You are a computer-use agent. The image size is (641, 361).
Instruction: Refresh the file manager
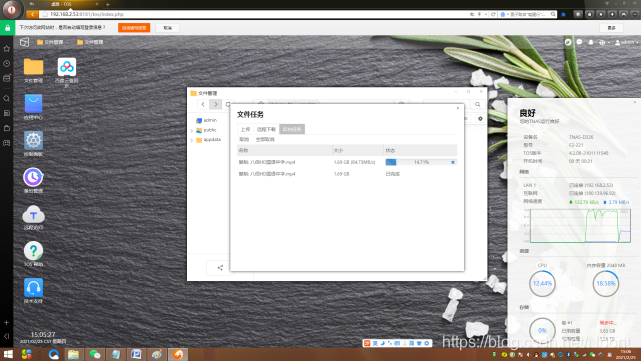pyautogui.click(x=228, y=104)
